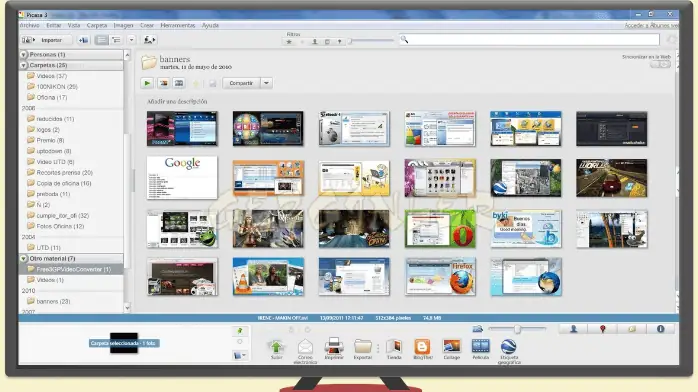Screen dimensions: 698x392
Task: Play the banners folder slideshow
Action: point(147,83)
